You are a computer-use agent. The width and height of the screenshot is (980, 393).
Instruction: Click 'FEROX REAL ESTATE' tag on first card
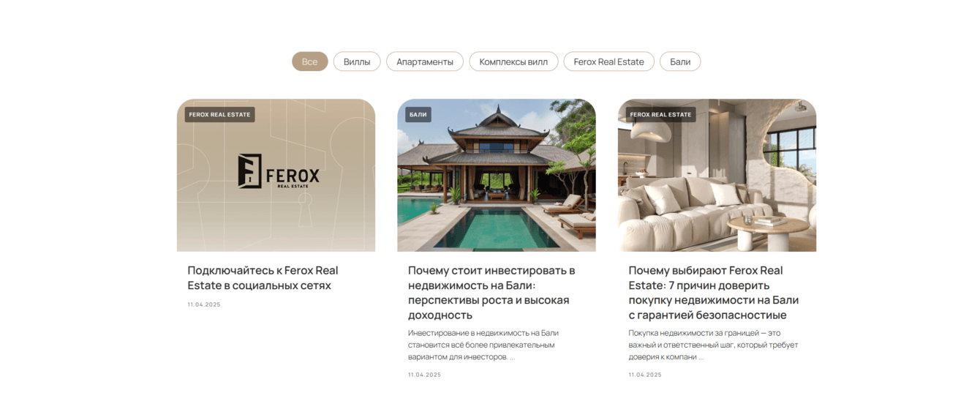click(219, 114)
